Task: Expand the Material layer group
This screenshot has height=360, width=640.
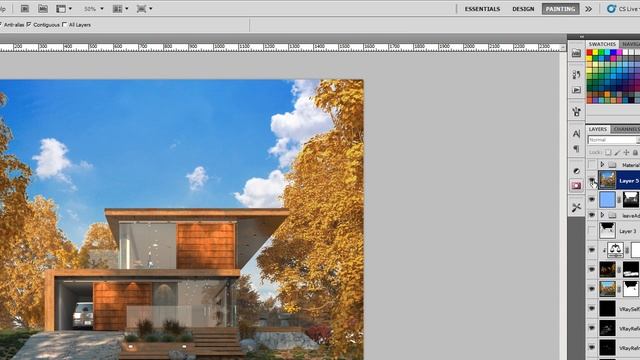Action: (x=602, y=164)
